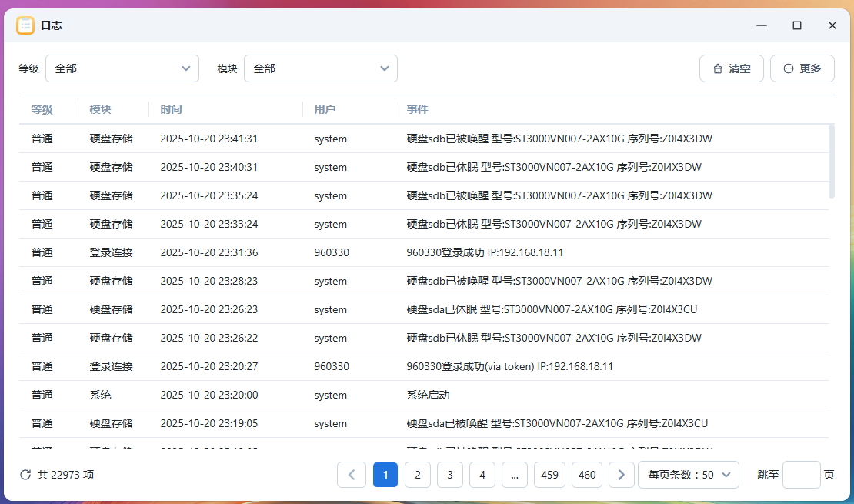The image size is (854, 504).
Task: Select page 2 in pagination
Action: pyautogui.click(x=418, y=475)
